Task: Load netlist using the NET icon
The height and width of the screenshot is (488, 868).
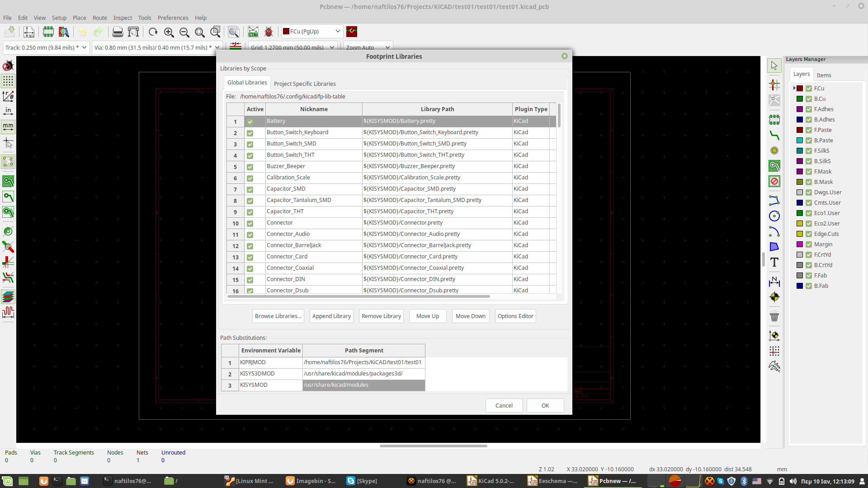Action: (253, 32)
